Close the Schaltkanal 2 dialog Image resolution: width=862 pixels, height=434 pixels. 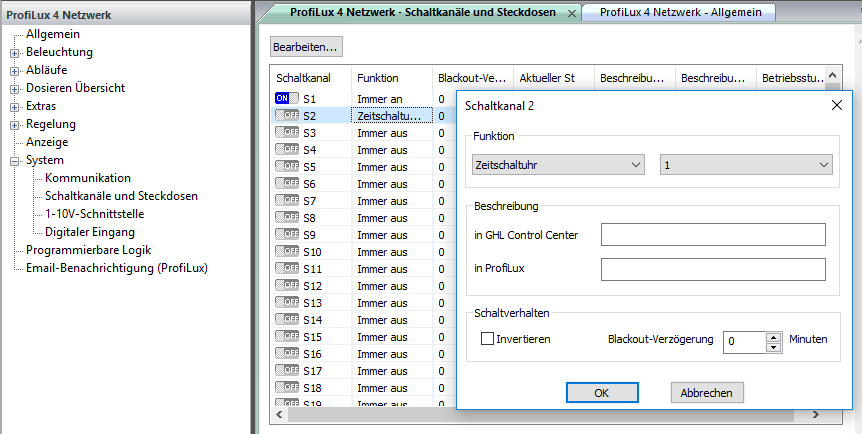tap(837, 105)
